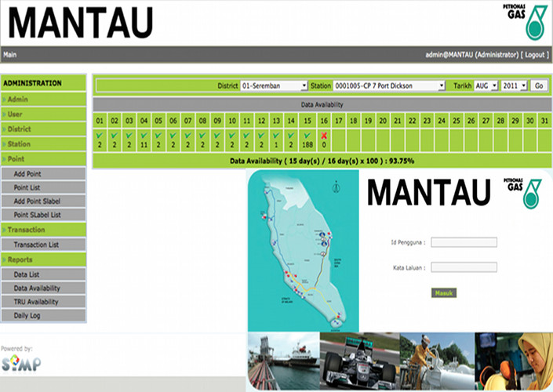553x392 pixels.
Task: Collapse the Reports section in sidebar
Action: click(43, 260)
